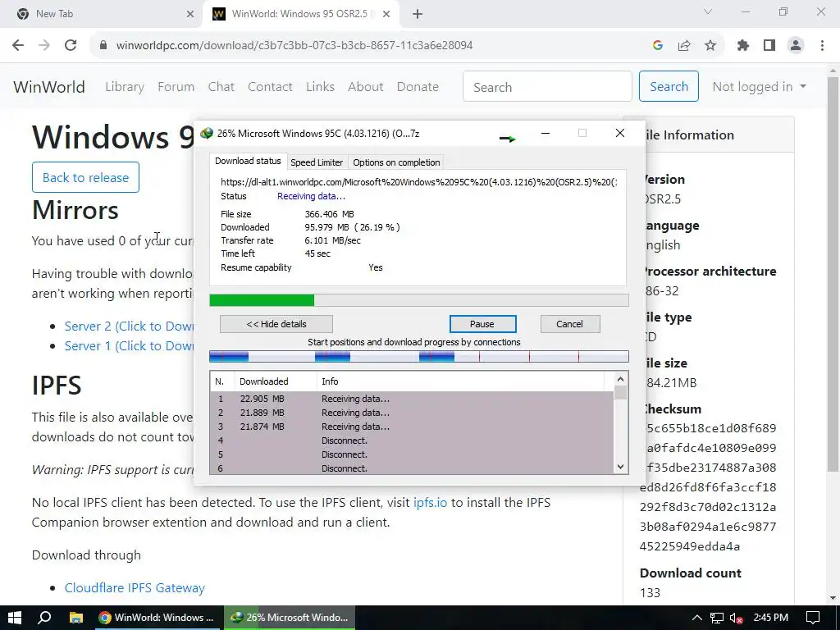Click the green download progress bar
The width and height of the screenshot is (840, 630).
419,300
